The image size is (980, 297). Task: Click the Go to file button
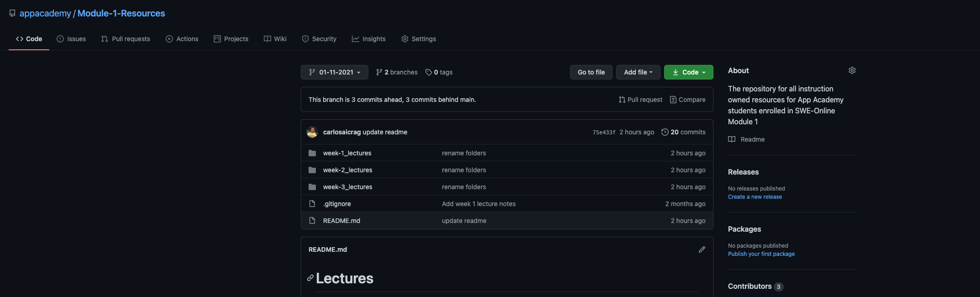(591, 72)
